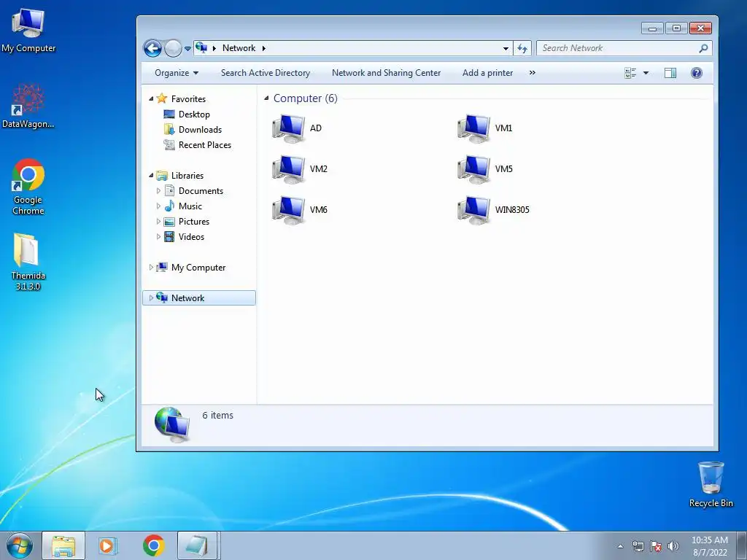Viewport: 747px width, 560px height.
Task: Open Explorer help question mark
Action: (x=697, y=73)
